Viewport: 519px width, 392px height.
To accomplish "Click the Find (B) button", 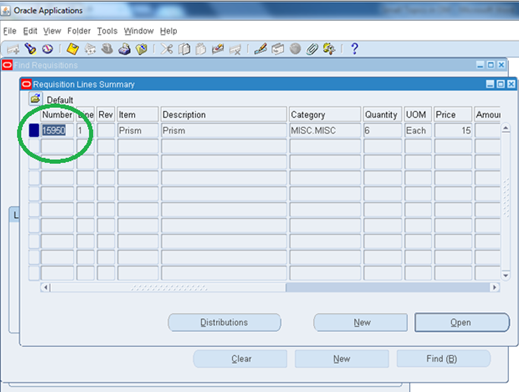I will [x=443, y=359].
